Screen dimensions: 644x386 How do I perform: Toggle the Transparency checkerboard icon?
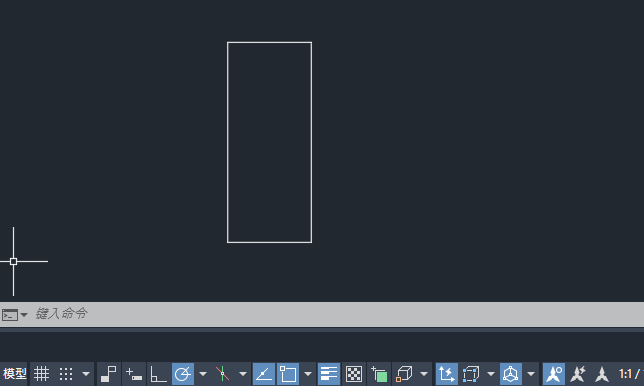pos(354,374)
